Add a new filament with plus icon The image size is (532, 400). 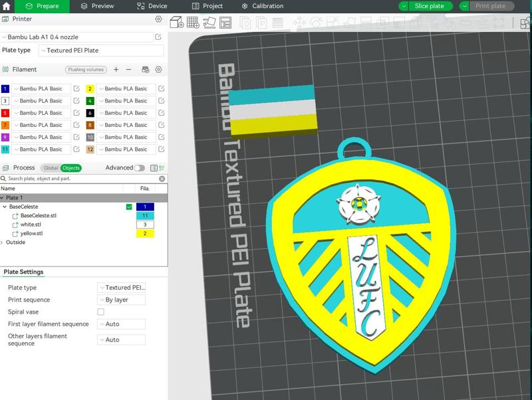click(116, 69)
